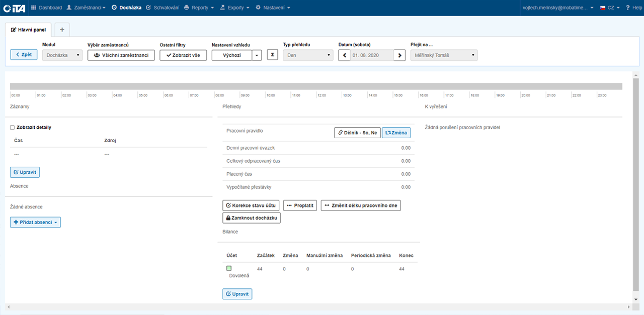Advance to next date with right arrow

[399, 55]
